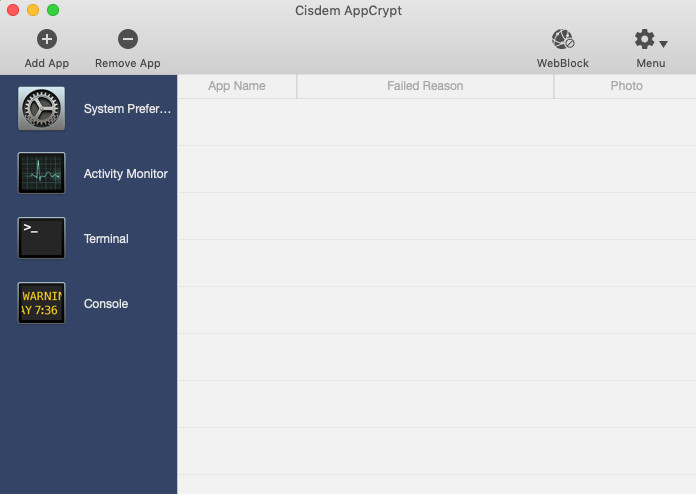Click the Add App text label

(x=47, y=63)
